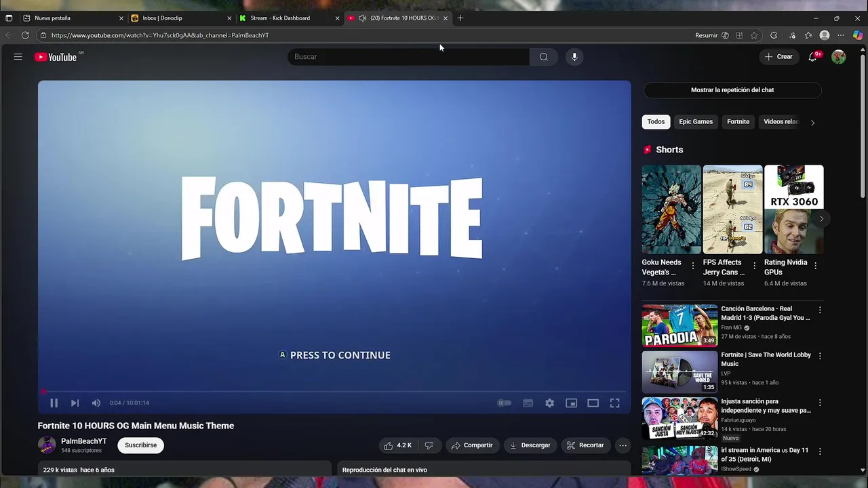Open Edge settings and more menu

841,35
